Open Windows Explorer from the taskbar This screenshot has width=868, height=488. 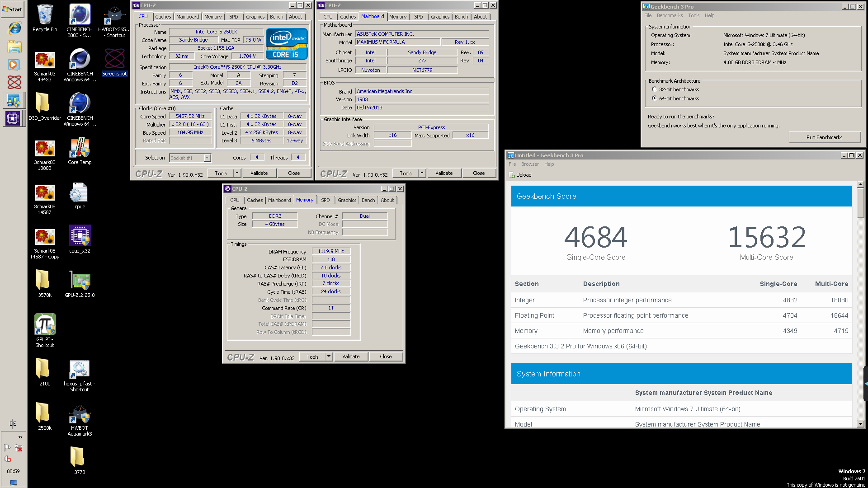[14, 47]
